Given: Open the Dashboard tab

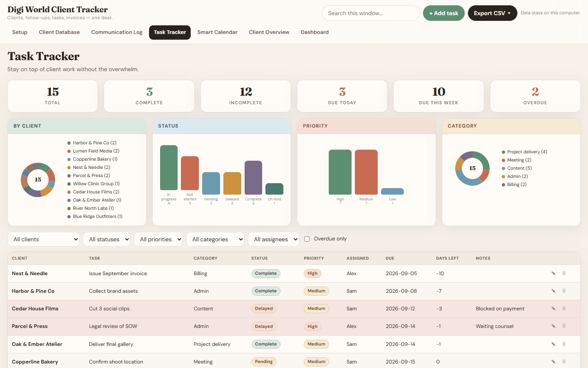Looking at the screenshot, I should [315, 32].
